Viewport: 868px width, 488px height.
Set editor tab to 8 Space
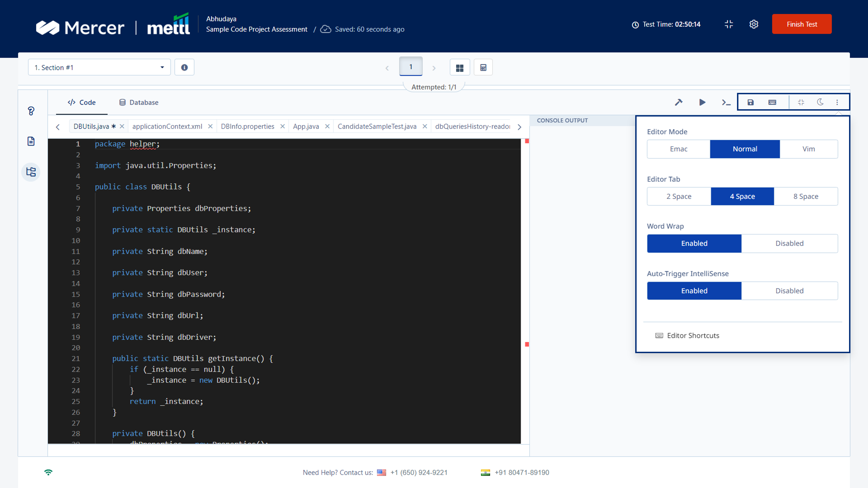[806, 196]
